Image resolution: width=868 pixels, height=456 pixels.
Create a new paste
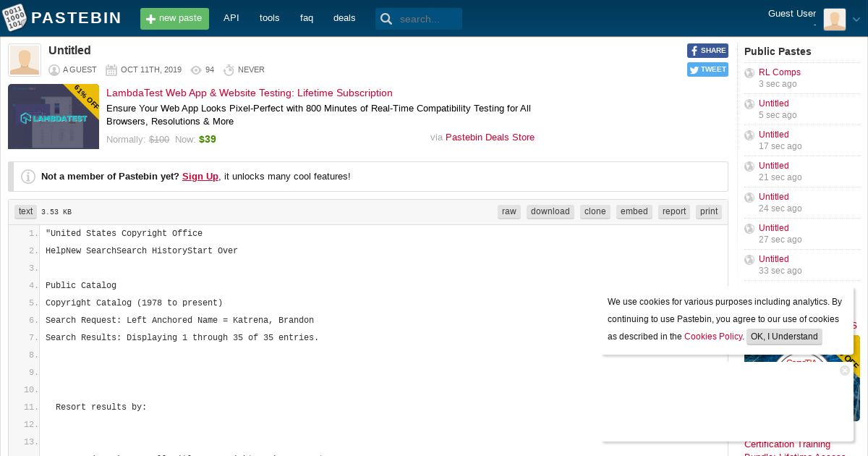coord(174,19)
